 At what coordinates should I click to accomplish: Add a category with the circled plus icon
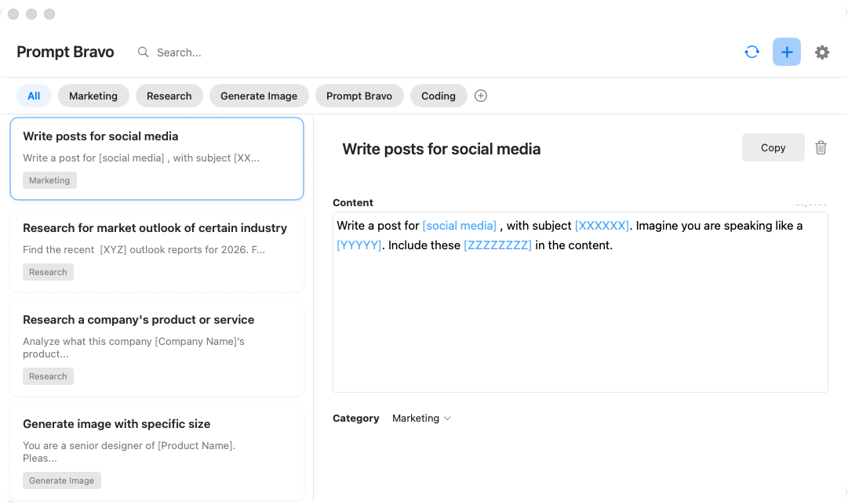tap(482, 96)
